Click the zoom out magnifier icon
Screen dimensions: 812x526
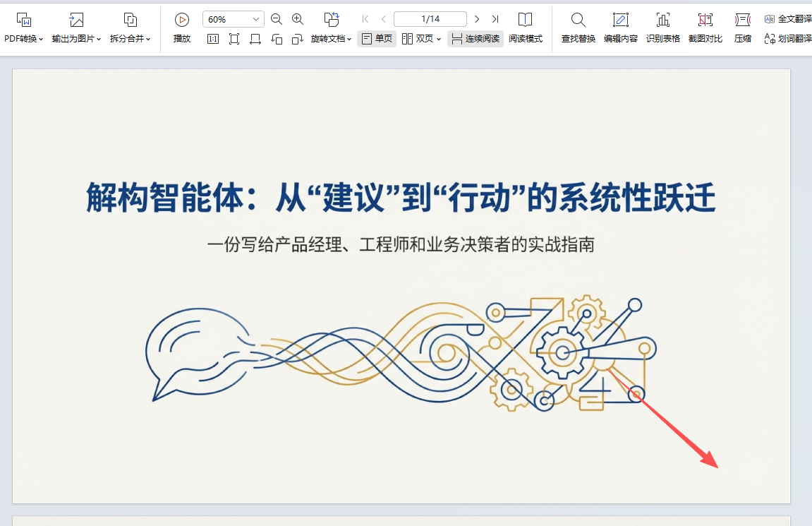coord(277,20)
